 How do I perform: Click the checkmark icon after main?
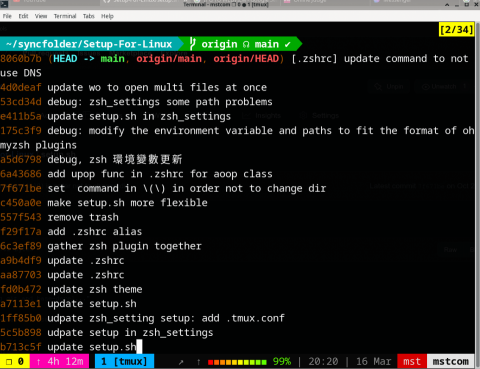[x=288, y=44]
